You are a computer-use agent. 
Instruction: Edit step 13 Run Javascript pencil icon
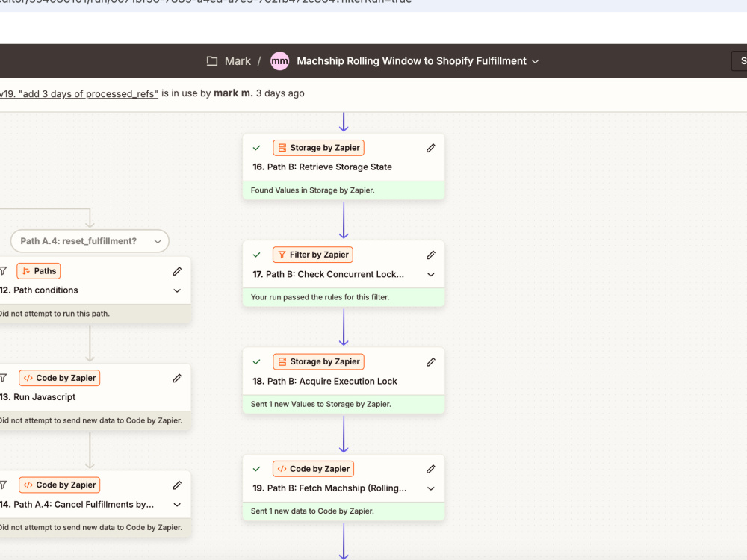177,378
